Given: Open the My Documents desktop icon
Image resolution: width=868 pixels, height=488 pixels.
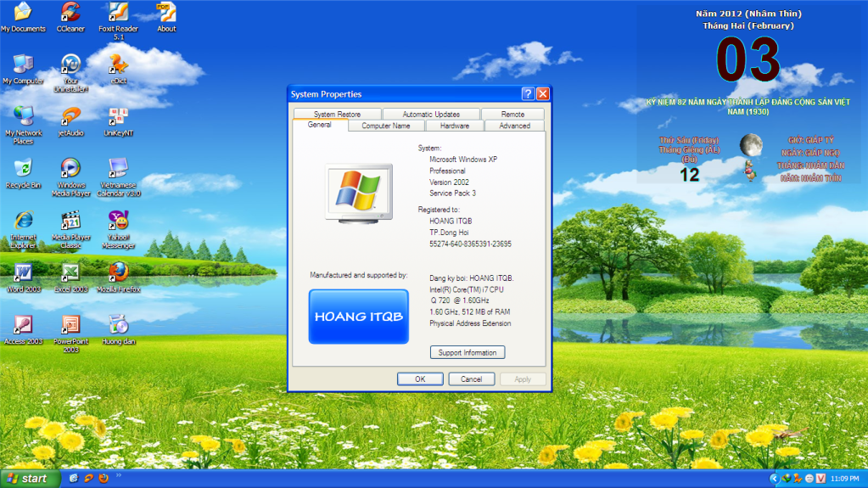Looking at the screenshot, I should [x=23, y=18].
